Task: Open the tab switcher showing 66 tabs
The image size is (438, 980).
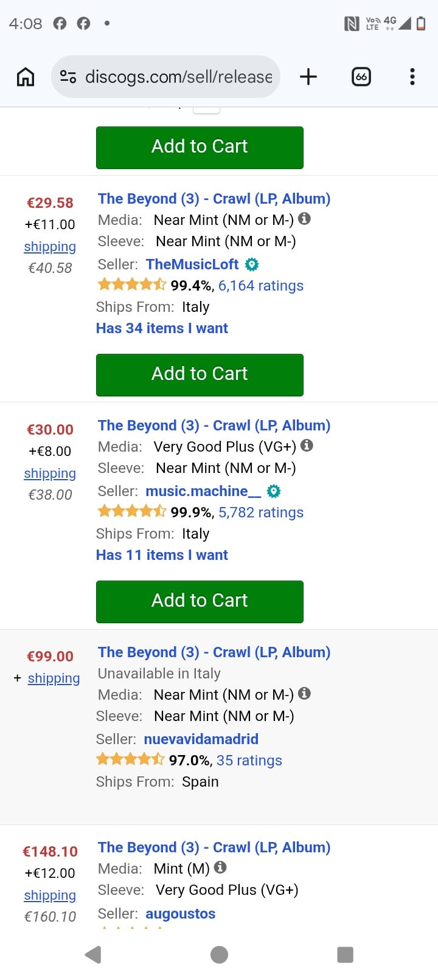Action: tap(361, 77)
